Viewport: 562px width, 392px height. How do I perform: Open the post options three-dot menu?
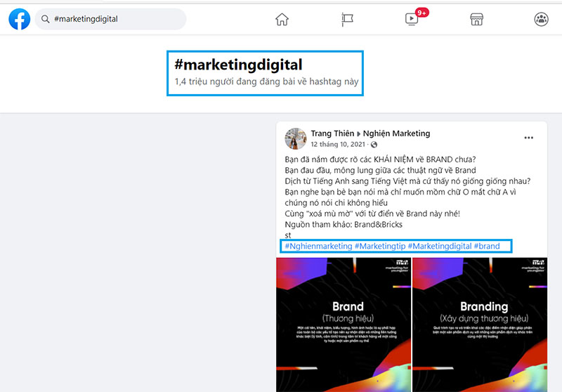click(x=529, y=138)
